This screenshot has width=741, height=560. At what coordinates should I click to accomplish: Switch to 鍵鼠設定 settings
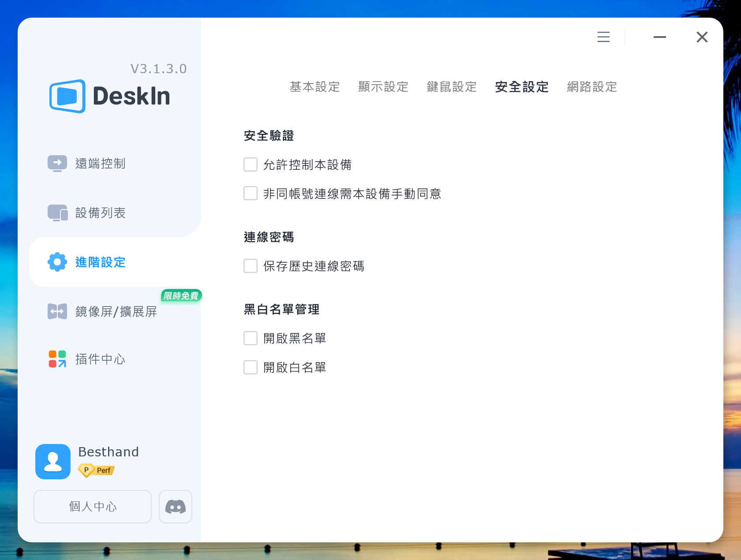pyautogui.click(x=451, y=87)
